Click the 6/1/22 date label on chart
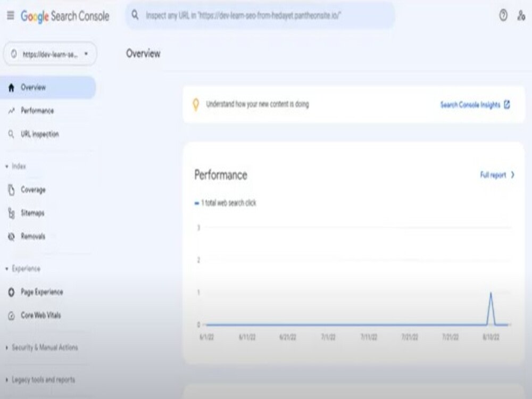The height and width of the screenshot is (399, 532). pyautogui.click(x=206, y=337)
